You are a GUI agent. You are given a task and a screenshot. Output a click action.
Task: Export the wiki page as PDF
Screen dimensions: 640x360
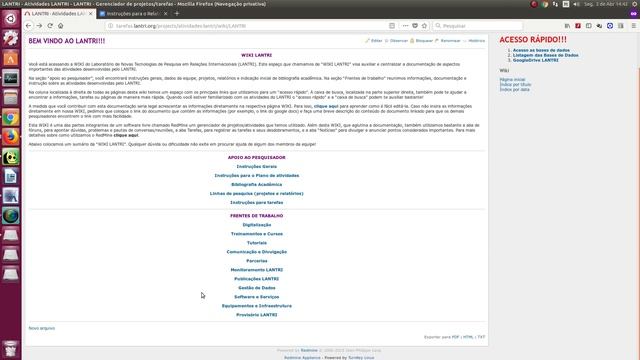456,337
